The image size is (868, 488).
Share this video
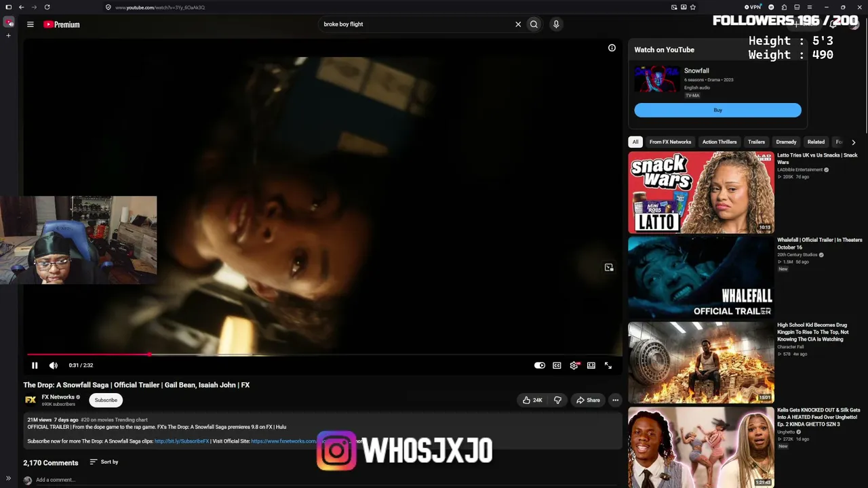[x=588, y=400]
